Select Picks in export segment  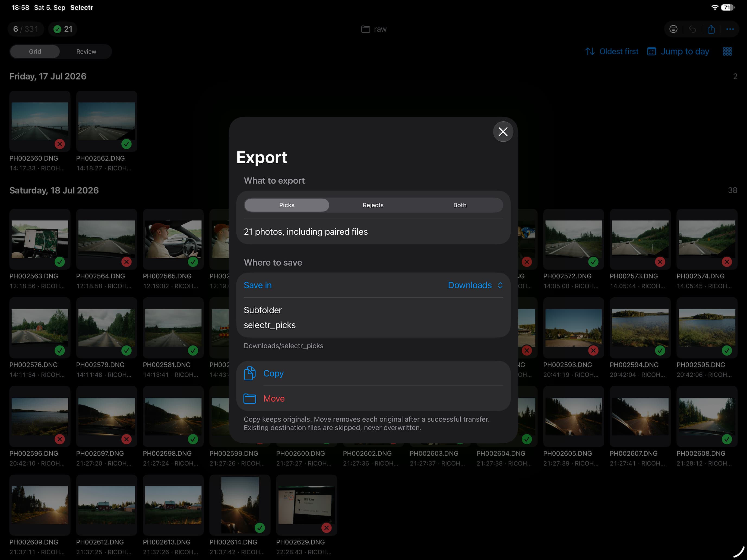287,205
